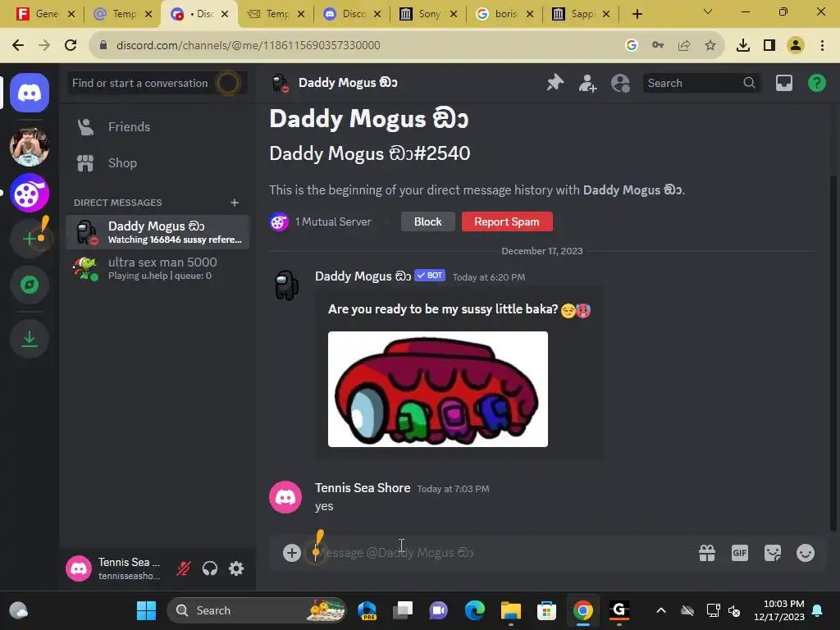Click browser back arrow
The height and width of the screenshot is (630, 840).
tap(18, 45)
